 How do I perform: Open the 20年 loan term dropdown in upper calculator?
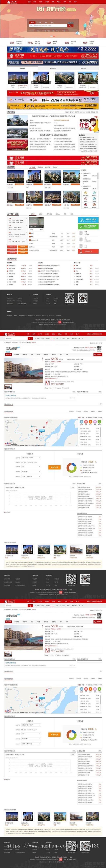pyautogui.click(x=31, y=476)
